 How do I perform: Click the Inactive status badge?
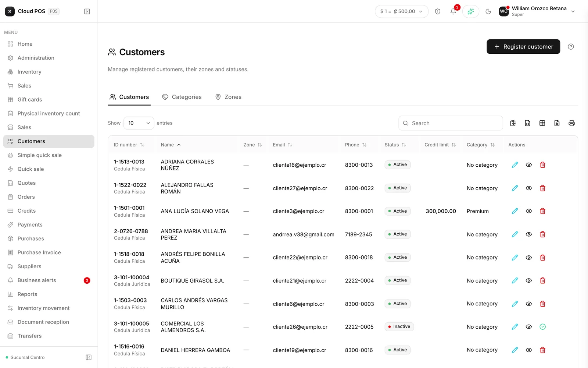[399, 327]
